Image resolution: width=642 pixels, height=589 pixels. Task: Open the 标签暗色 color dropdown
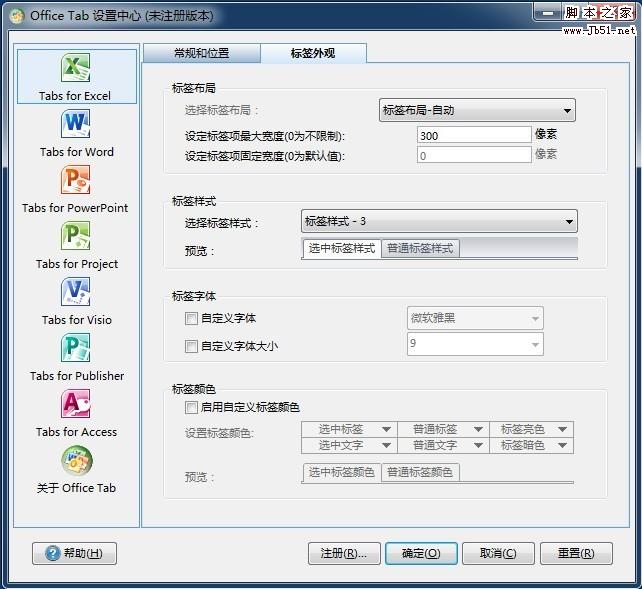[531, 445]
